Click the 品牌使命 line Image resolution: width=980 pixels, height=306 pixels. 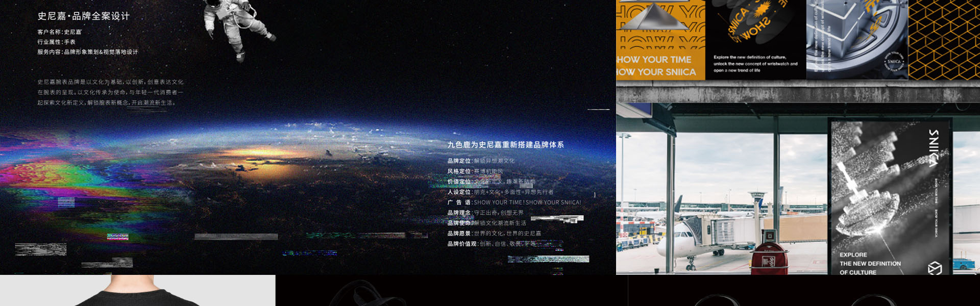[487, 223]
